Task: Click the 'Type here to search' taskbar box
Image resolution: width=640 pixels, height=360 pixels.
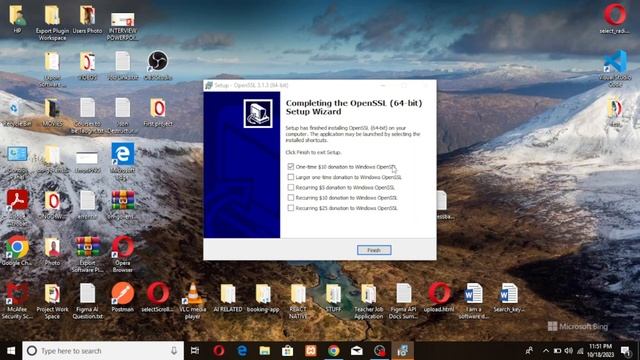Action: (x=103, y=351)
